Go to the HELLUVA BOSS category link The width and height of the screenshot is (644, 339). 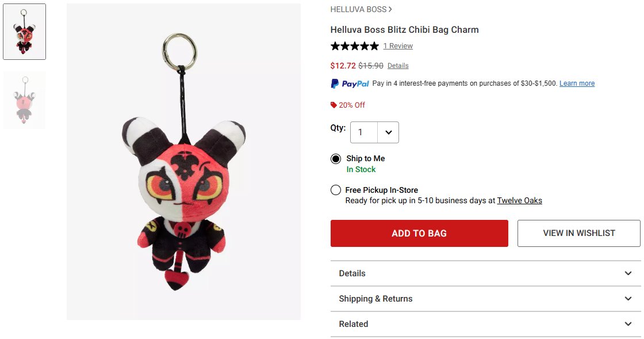coord(359,9)
